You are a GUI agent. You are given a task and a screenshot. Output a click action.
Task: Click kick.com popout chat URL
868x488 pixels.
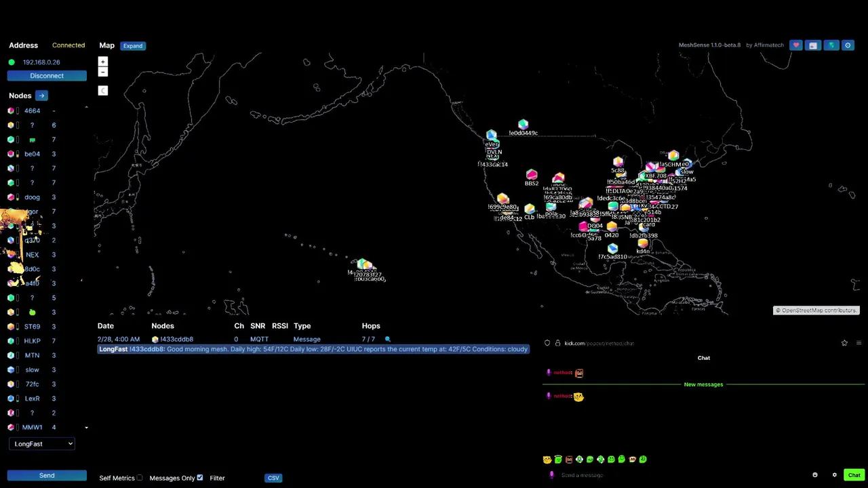click(x=599, y=344)
